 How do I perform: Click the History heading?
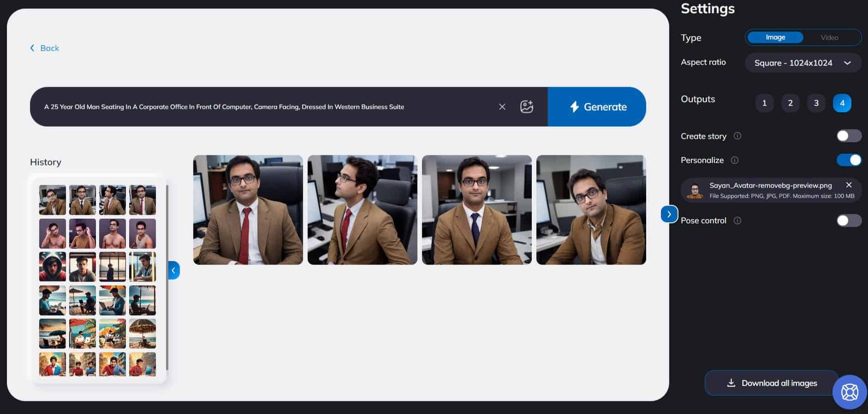46,162
